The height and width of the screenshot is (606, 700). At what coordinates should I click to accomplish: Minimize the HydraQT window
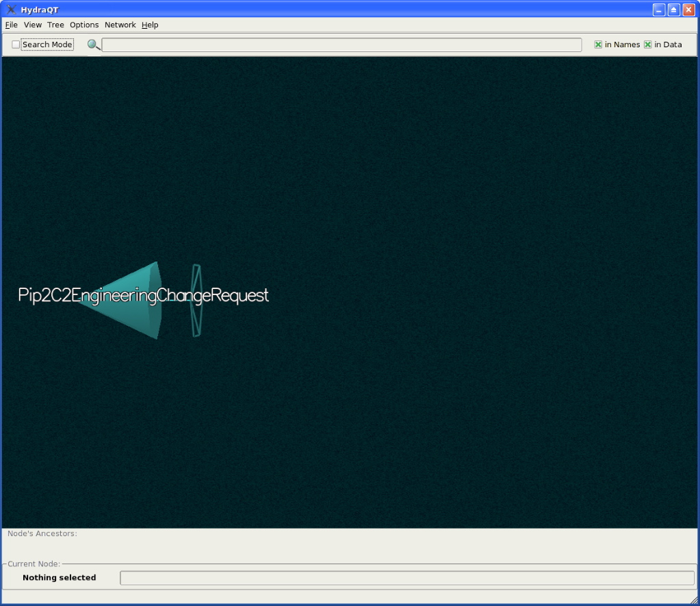pos(659,10)
